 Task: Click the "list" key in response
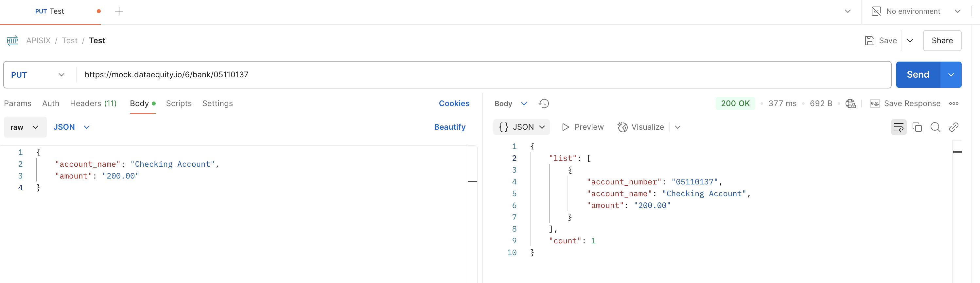point(563,159)
